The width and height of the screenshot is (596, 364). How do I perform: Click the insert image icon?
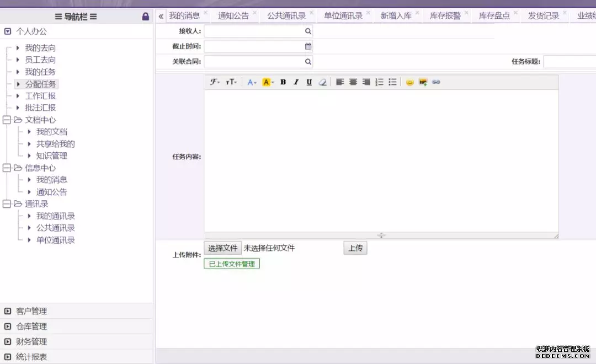coord(423,82)
